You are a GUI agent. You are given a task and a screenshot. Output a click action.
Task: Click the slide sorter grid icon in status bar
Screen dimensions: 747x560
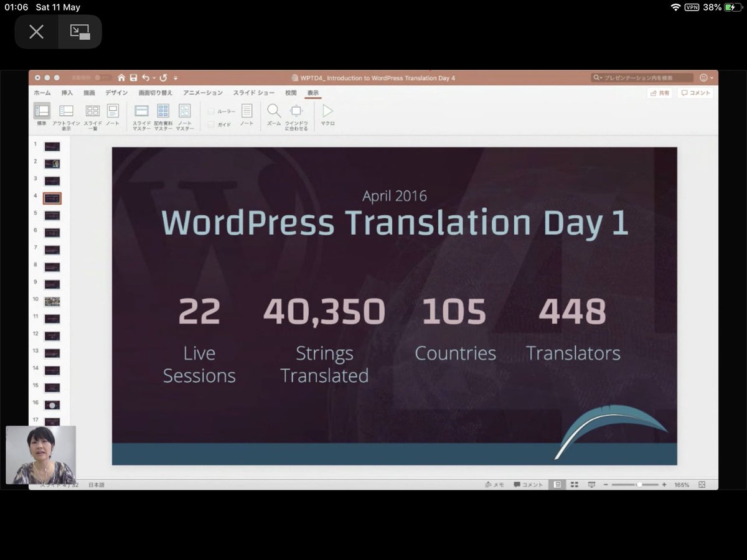[575, 484]
